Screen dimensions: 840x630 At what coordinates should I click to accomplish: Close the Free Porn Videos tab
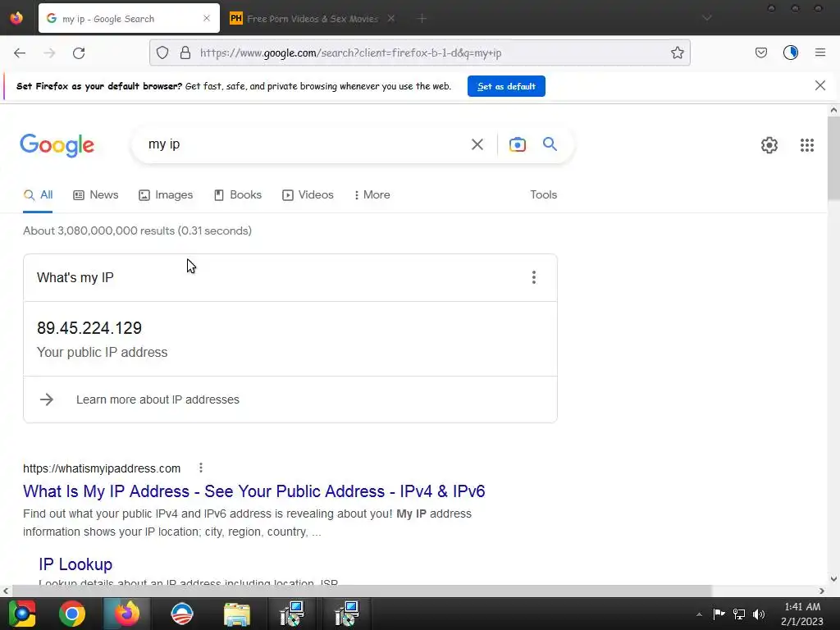tap(391, 19)
